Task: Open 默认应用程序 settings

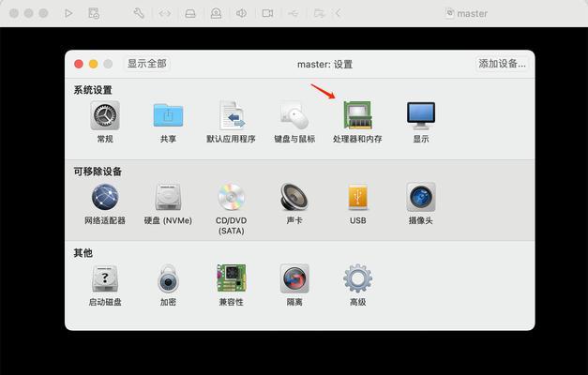Action: tap(232, 115)
